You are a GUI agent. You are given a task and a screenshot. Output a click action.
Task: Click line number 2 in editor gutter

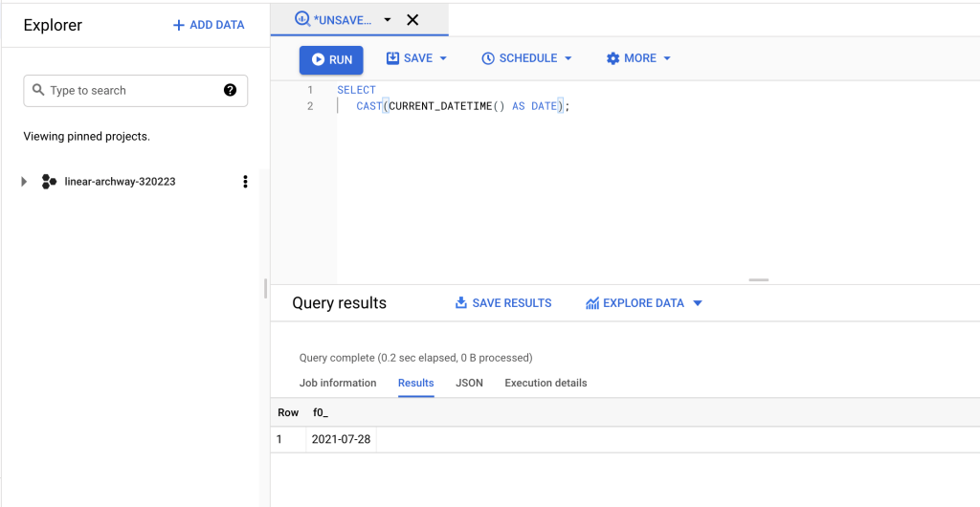tap(310, 106)
